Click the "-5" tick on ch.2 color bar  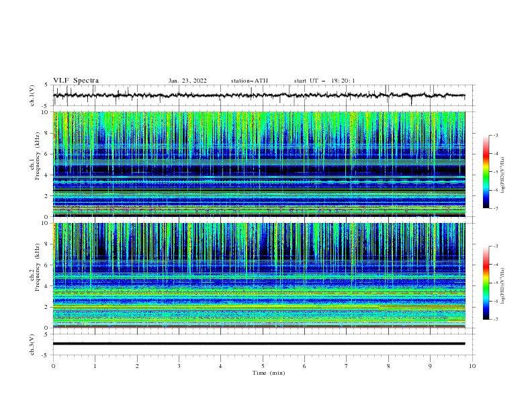tap(495, 283)
